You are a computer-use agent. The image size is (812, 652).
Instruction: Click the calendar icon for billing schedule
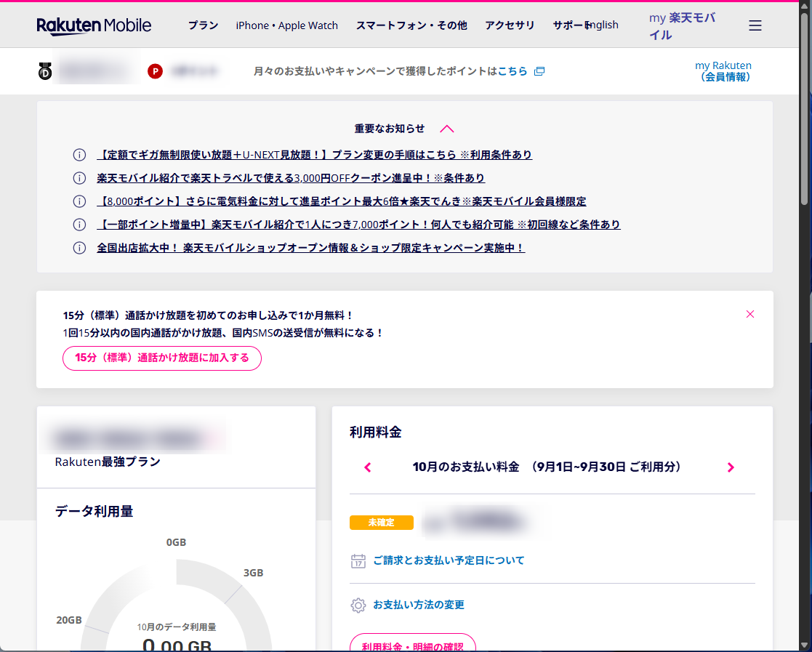(358, 560)
